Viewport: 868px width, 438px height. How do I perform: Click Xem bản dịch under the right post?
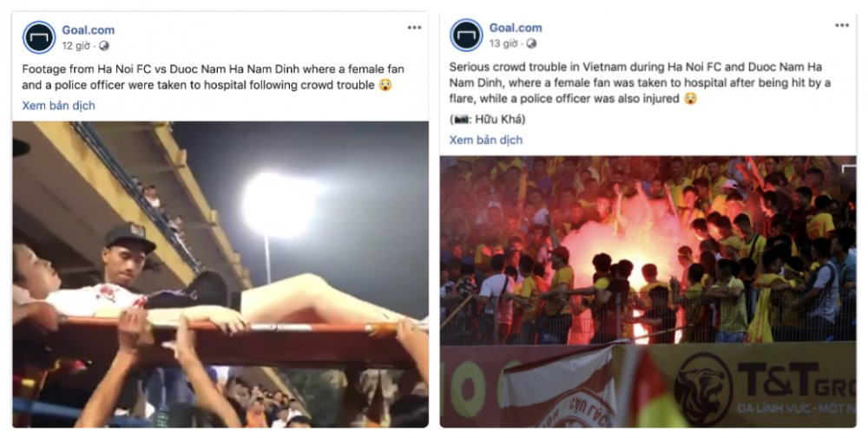(486, 140)
